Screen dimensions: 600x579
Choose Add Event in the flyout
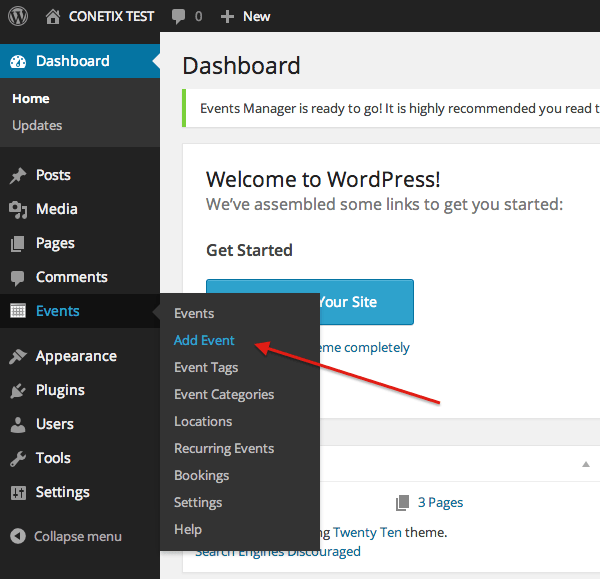click(204, 340)
